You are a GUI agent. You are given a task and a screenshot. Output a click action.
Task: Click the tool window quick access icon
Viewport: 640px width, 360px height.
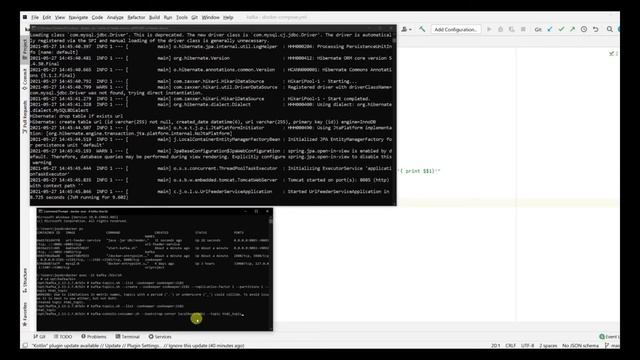25,346
